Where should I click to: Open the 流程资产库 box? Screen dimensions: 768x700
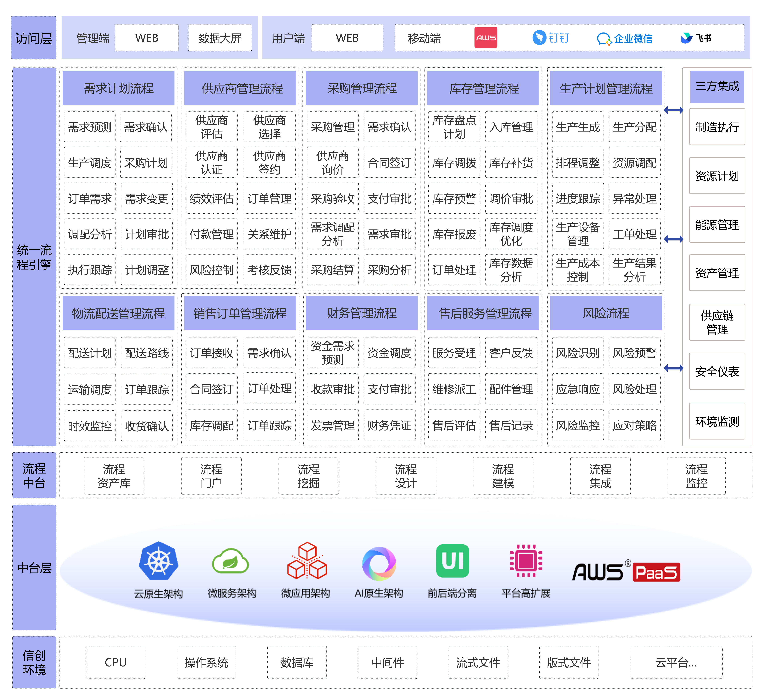114,476
